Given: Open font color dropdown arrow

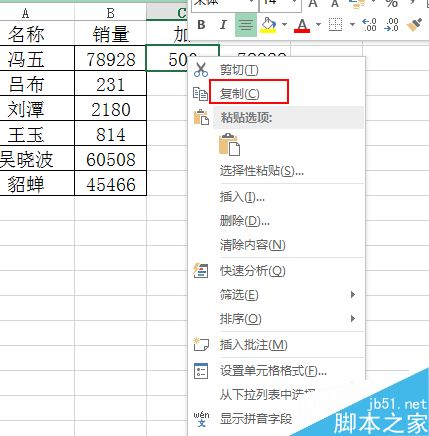Looking at the screenshot, I should (x=318, y=25).
